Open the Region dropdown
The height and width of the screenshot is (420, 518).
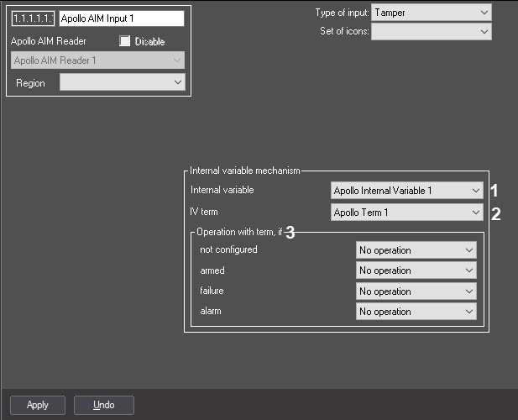pos(121,82)
